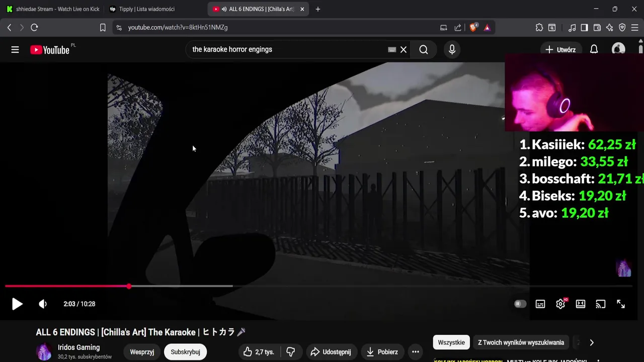Turn on subtitles in the player
The image size is (644, 362).
click(x=540, y=304)
